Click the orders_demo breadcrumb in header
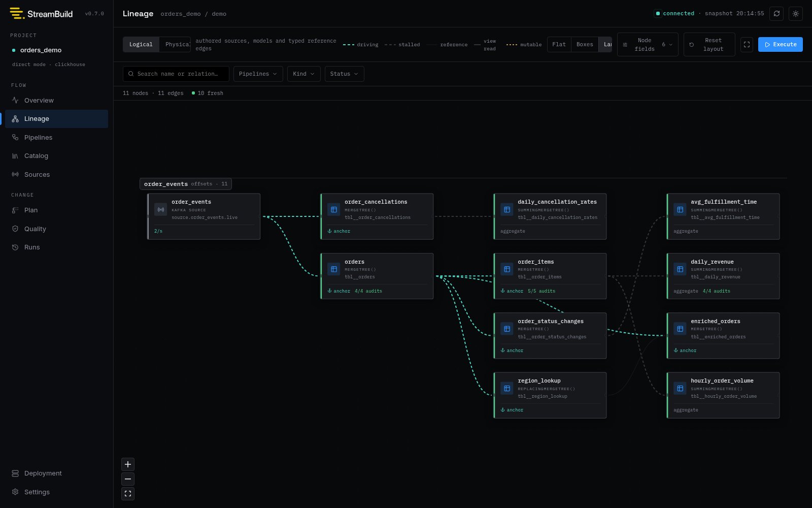This screenshot has width=812, height=508. click(181, 14)
